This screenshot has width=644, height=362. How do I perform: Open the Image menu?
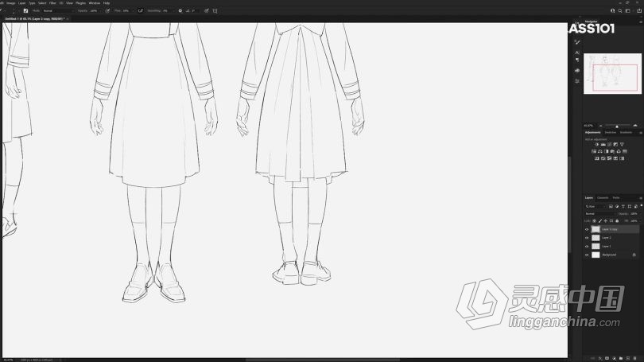point(10,3)
